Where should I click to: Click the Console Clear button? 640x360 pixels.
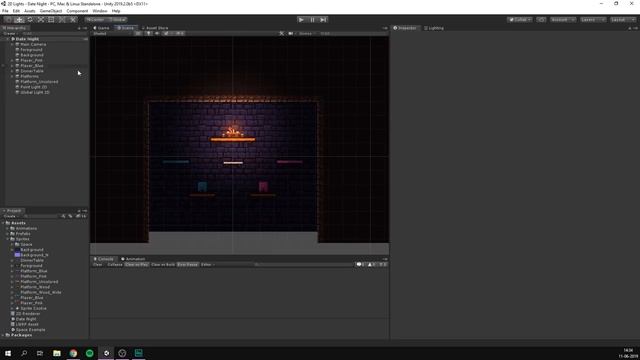(98, 264)
